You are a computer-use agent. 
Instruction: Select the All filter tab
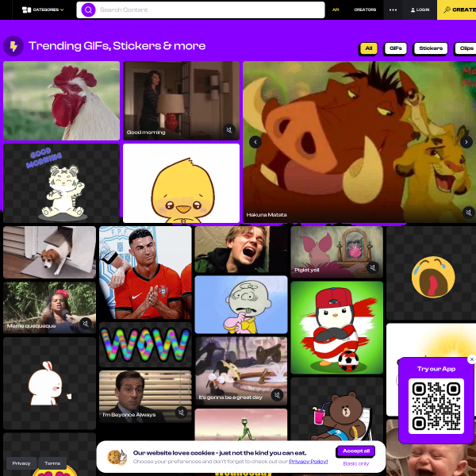(369, 48)
